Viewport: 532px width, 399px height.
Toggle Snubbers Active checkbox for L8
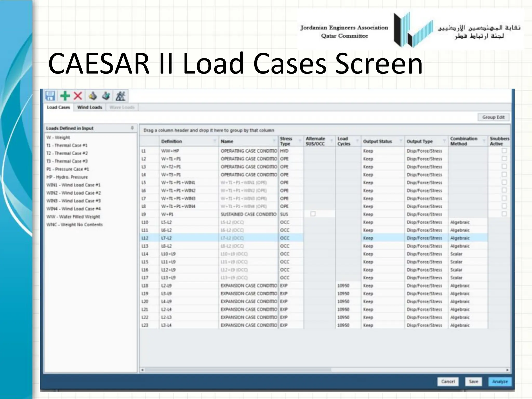pyautogui.click(x=504, y=206)
